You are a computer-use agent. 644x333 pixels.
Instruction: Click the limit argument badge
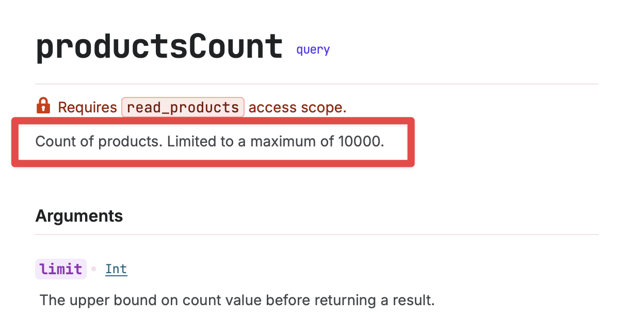(61, 269)
